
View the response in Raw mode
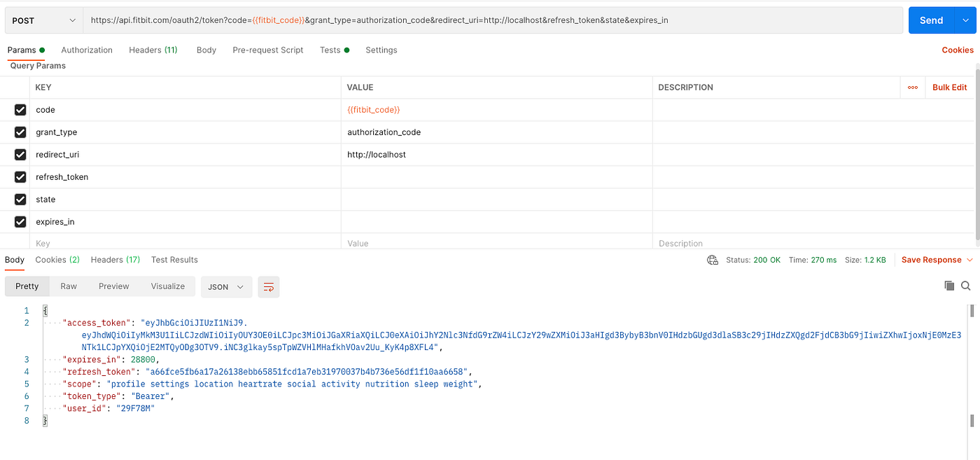(68, 286)
